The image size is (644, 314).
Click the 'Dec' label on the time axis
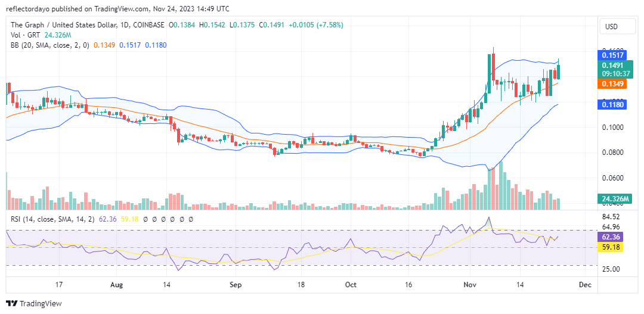(584, 284)
